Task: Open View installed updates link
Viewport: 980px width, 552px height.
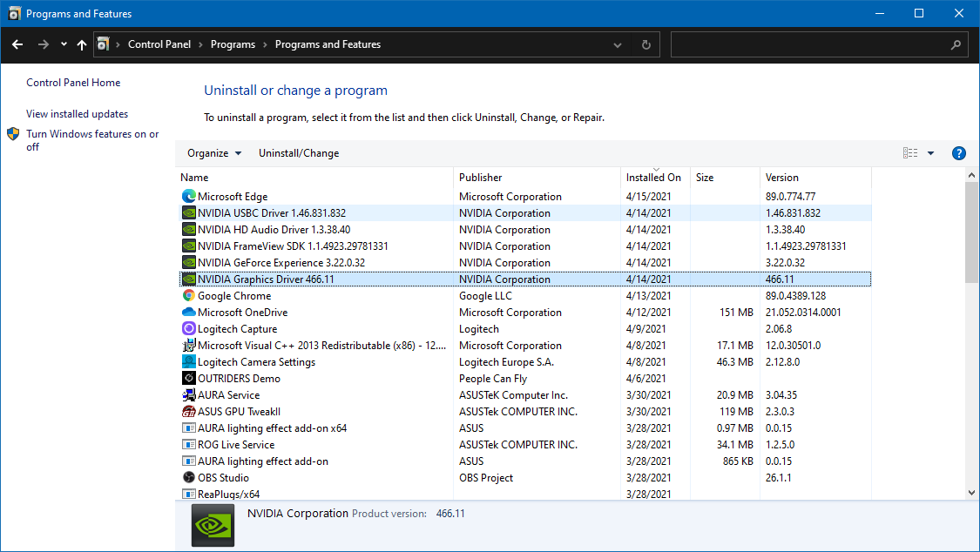Action: [77, 114]
